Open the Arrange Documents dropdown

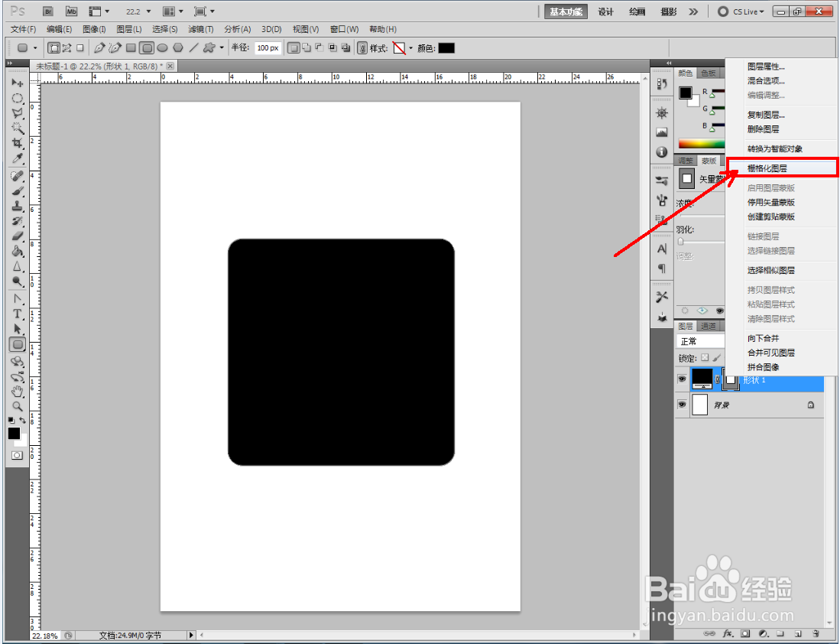173,11
